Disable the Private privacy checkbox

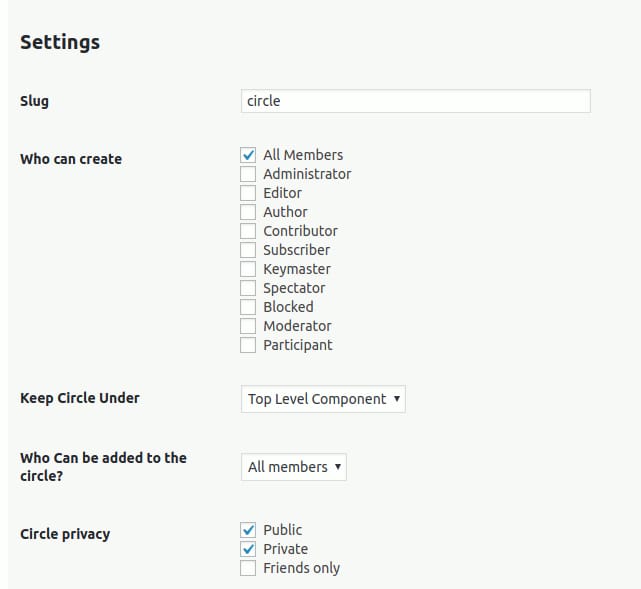[249, 549]
